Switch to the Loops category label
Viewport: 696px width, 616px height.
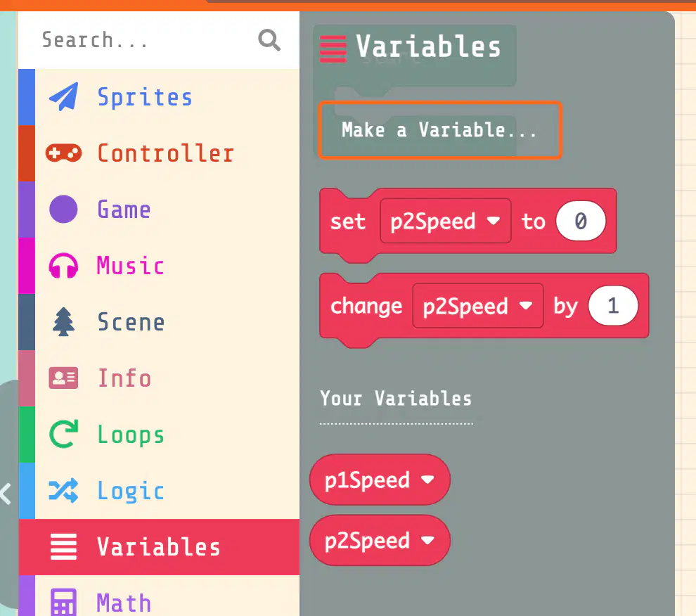(131, 435)
